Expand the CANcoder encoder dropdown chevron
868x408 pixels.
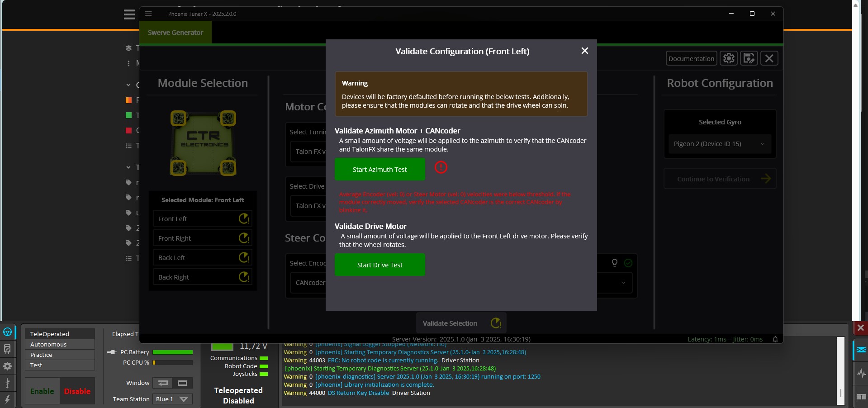pos(623,283)
